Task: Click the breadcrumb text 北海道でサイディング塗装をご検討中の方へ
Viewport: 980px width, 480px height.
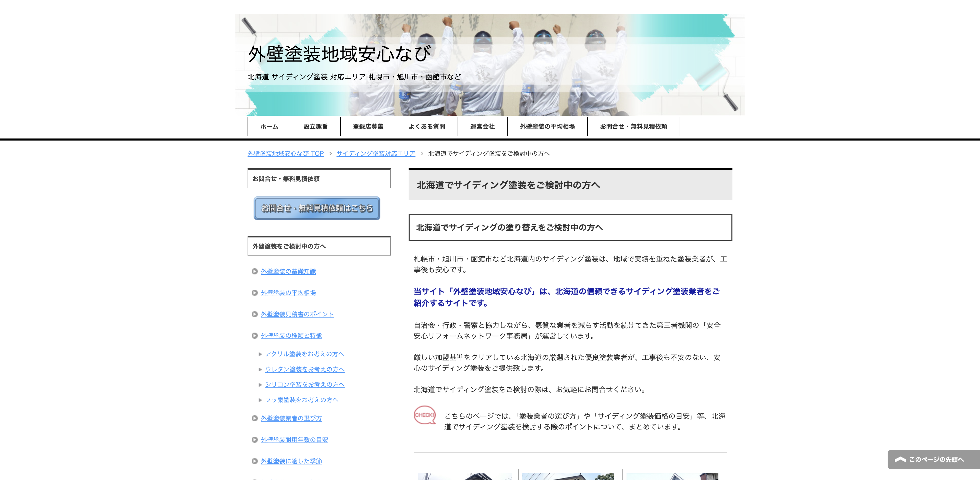Action: pyautogui.click(x=489, y=154)
